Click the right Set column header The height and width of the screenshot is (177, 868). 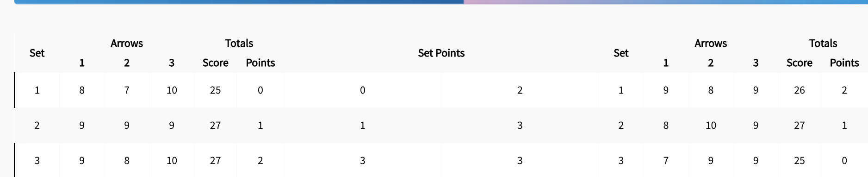click(x=621, y=53)
